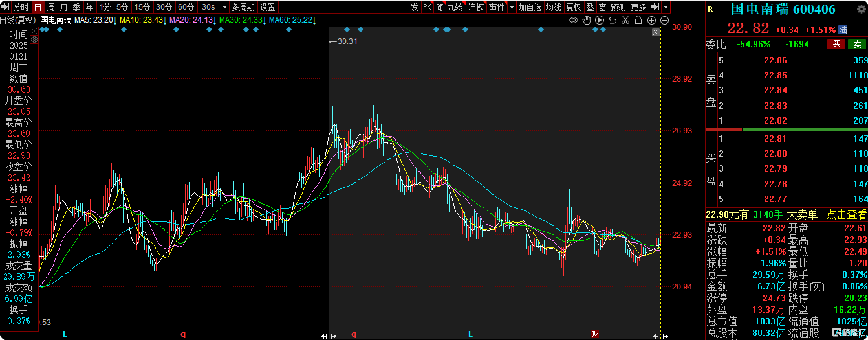Open quote panel settings gear
Viewport: 868px width, 340px height.
(861, 9)
